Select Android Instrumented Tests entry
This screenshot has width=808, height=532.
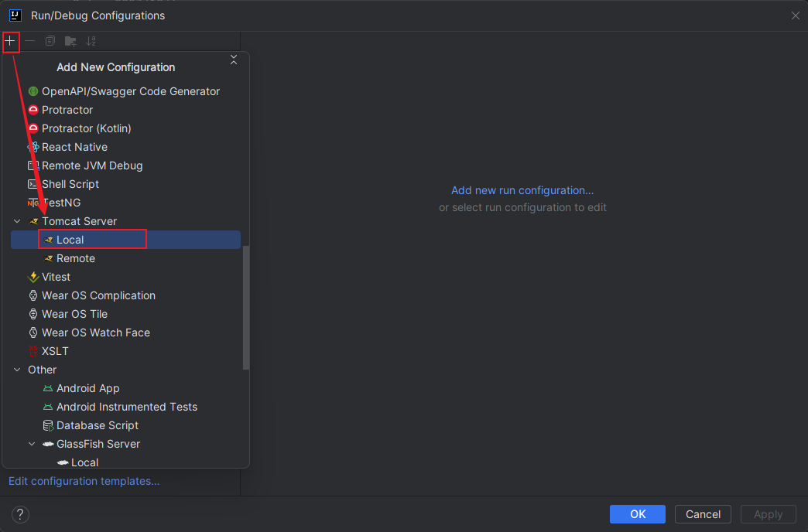(x=125, y=407)
